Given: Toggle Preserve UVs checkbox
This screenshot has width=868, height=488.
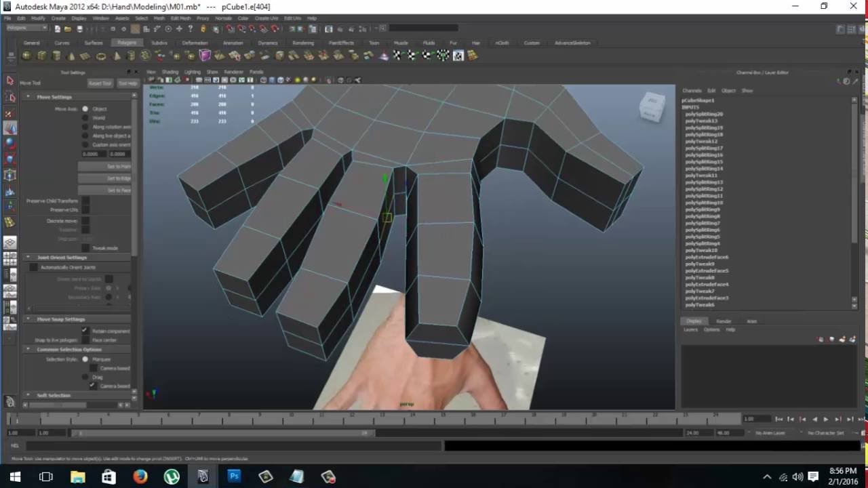Looking at the screenshot, I should click(85, 210).
